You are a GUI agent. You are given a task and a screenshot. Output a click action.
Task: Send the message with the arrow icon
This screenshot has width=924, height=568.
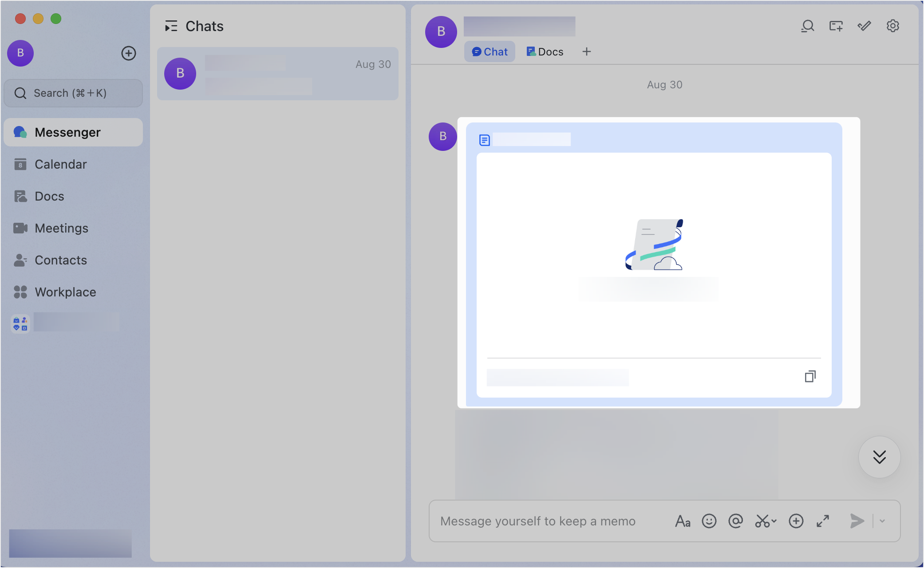coord(857,521)
